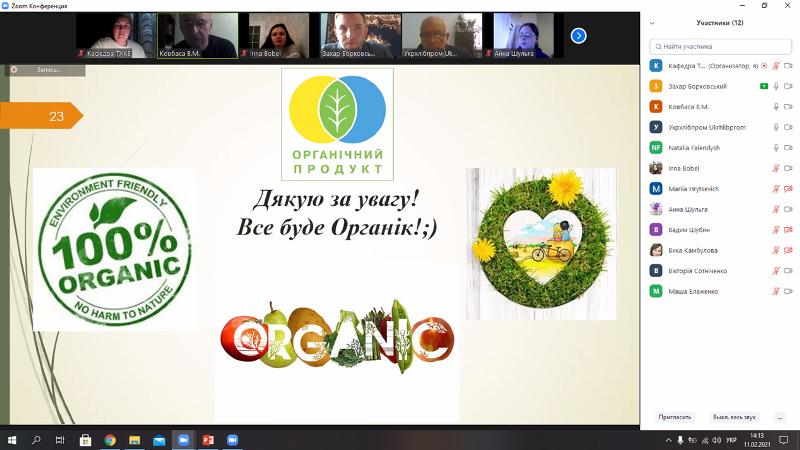The width and height of the screenshot is (800, 450).
Task: Select the Ковбаса В.М. video thumbnail
Action: (x=198, y=36)
